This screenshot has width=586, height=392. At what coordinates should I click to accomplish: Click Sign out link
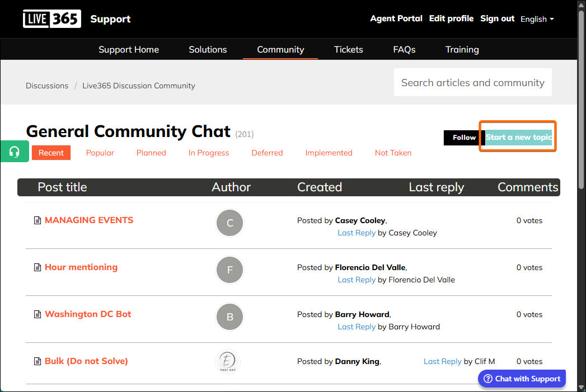[x=498, y=18]
